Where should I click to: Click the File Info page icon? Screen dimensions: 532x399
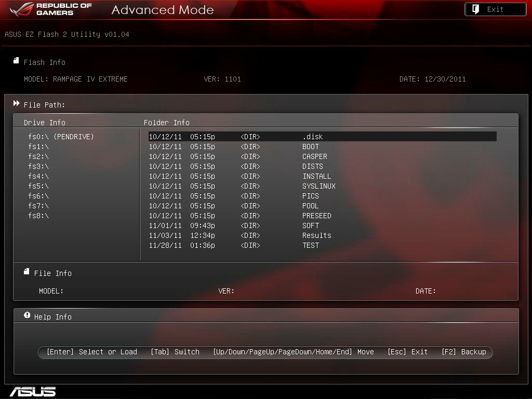click(x=26, y=271)
